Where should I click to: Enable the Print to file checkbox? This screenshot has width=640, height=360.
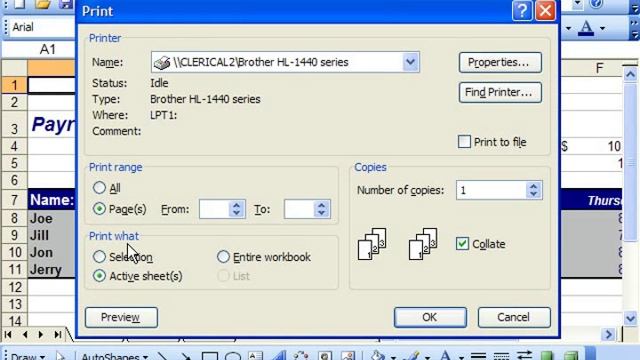pos(464,142)
